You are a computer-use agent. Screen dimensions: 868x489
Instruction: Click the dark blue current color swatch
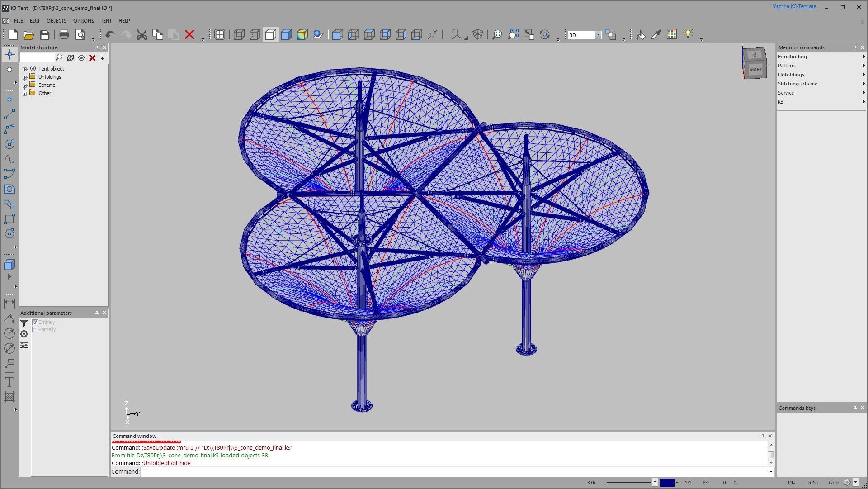(x=667, y=483)
